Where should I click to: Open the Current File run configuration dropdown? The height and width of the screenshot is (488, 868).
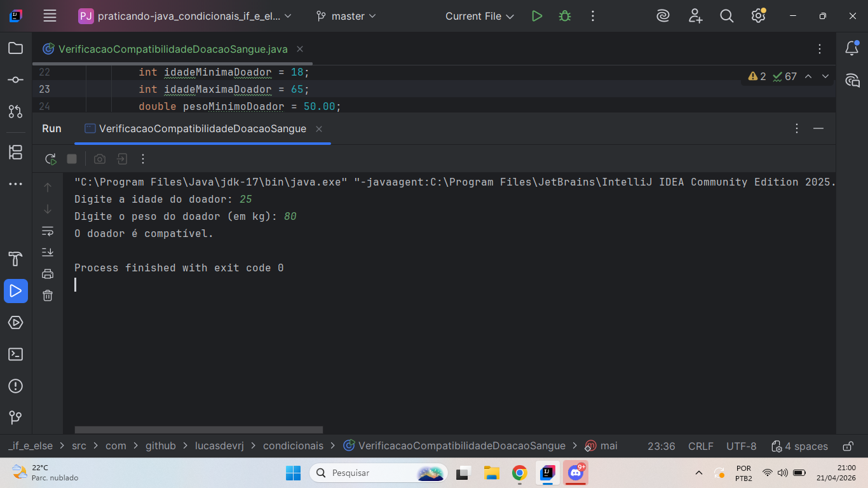[x=480, y=17]
